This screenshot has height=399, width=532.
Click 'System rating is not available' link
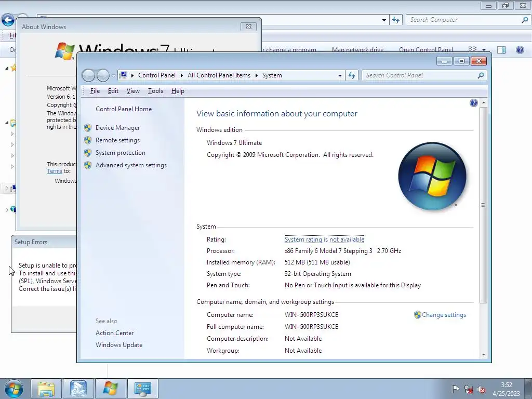324,239
